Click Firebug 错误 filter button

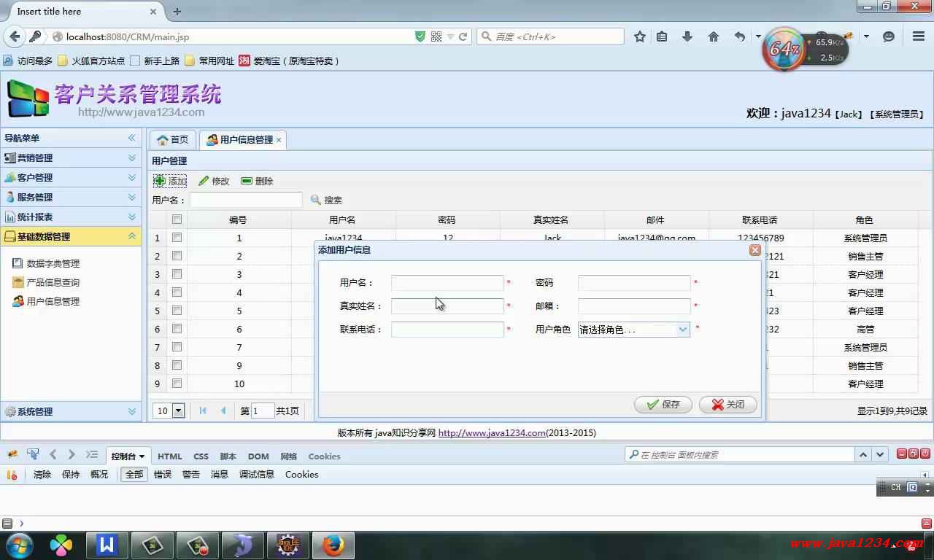coord(163,475)
